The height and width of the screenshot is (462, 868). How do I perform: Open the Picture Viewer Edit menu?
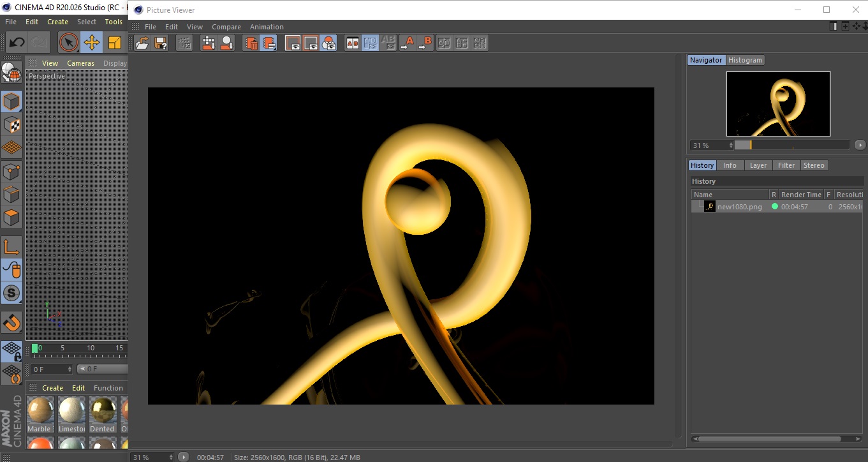pyautogui.click(x=172, y=27)
